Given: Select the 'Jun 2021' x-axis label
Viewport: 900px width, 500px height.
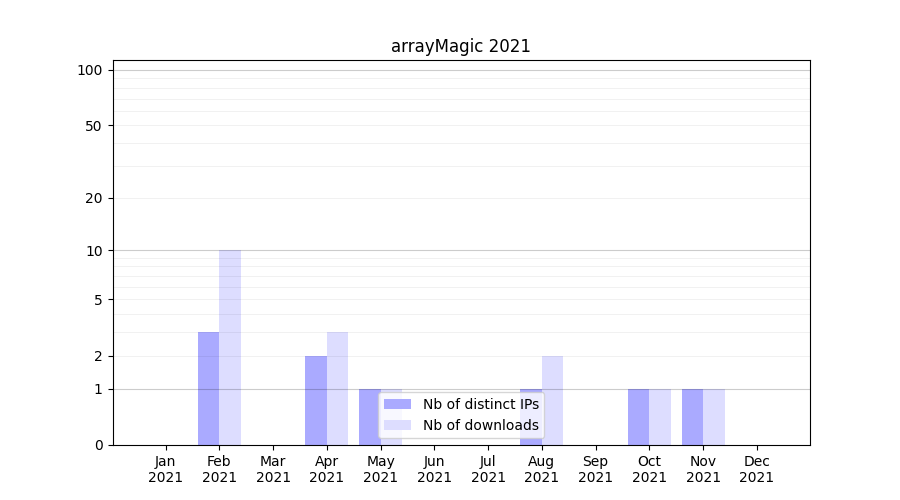Looking at the screenshot, I should click(x=434, y=469).
